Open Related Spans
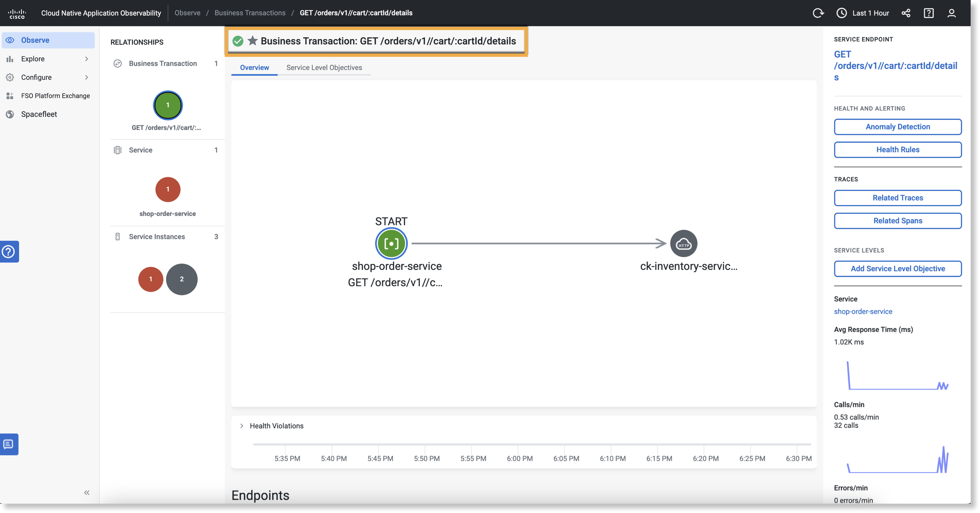Screen dimensions: 980x513 [x=897, y=221]
